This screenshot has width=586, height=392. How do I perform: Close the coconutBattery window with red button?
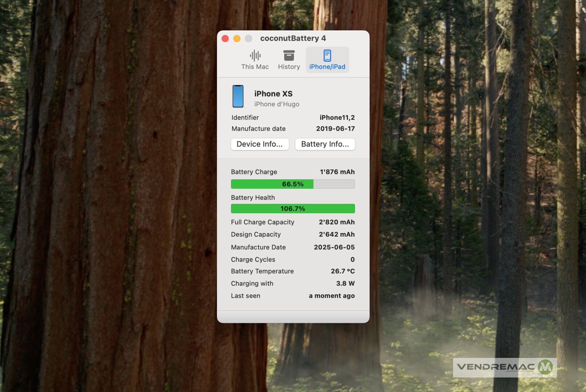coord(225,38)
